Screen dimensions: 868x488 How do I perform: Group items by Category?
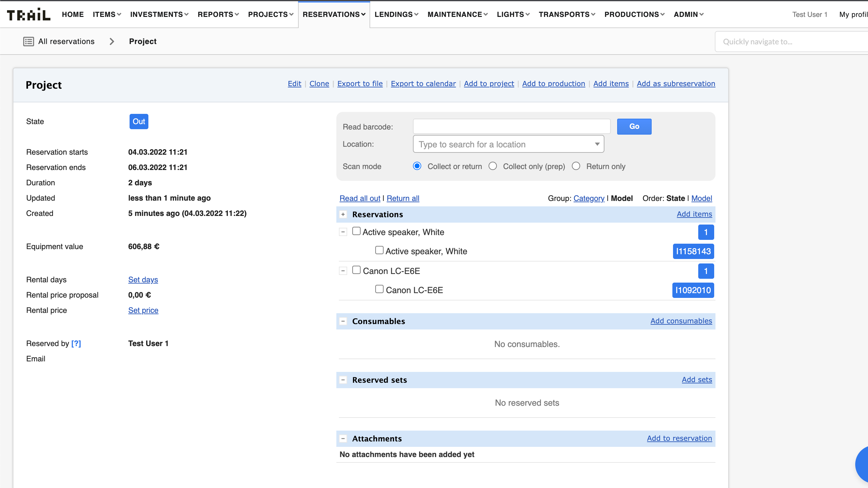589,198
